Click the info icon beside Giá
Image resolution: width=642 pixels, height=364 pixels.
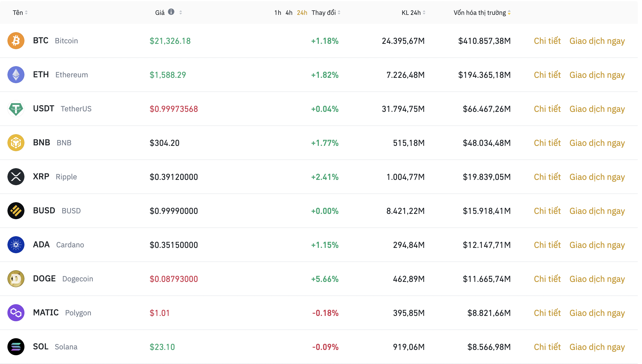tap(171, 12)
